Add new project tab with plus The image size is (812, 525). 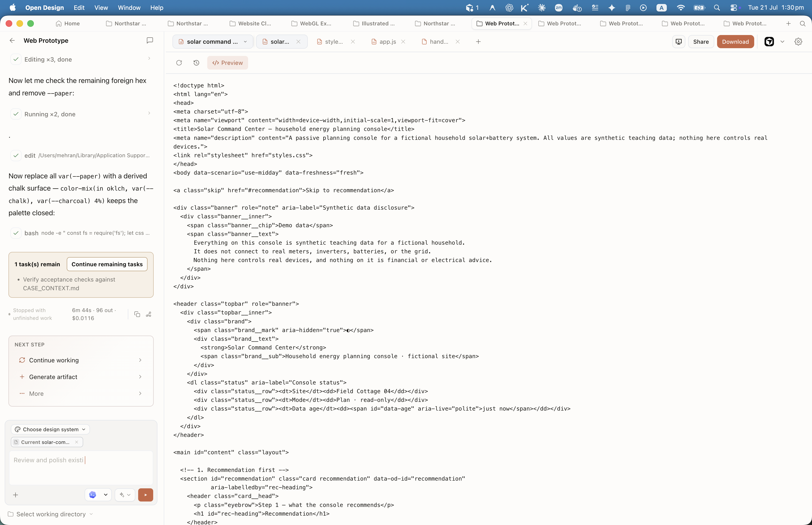coord(788,24)
